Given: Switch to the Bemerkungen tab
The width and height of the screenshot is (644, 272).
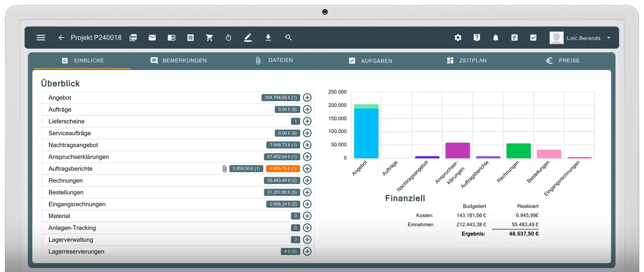Looking at the screenshot, I should [x=179, y=61].
